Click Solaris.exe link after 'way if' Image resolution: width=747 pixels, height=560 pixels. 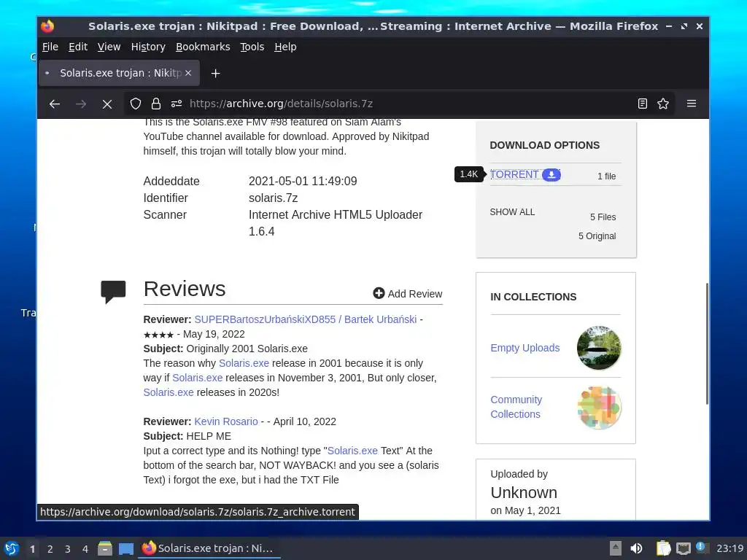pos(197,378)
